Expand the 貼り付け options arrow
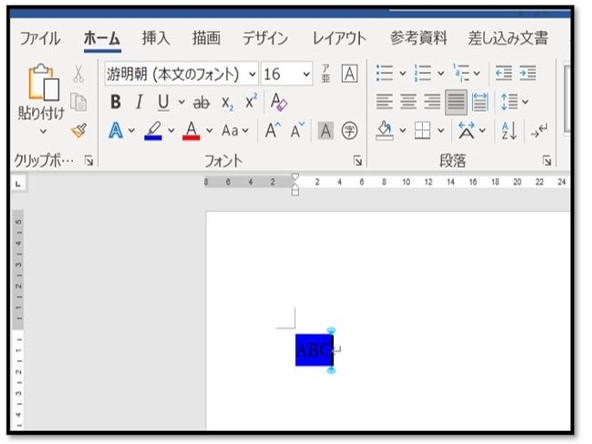The image size is (592, 444). click(43, 131)
